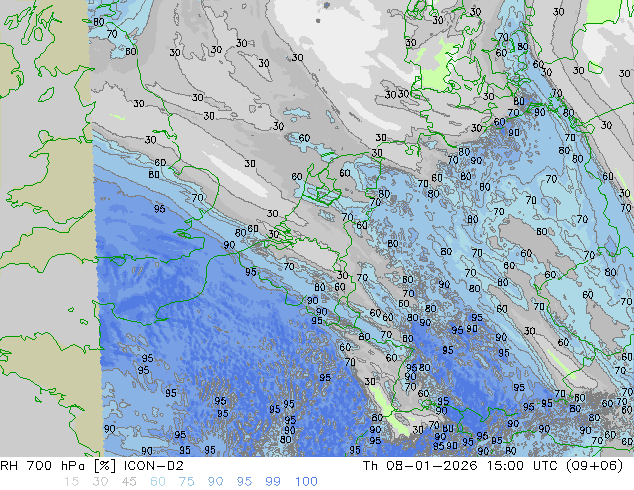The width and height of the screenshot is (634, 490).
Task: Select legend value 95 in bottom color scale
Action: [x=244, y=482]
